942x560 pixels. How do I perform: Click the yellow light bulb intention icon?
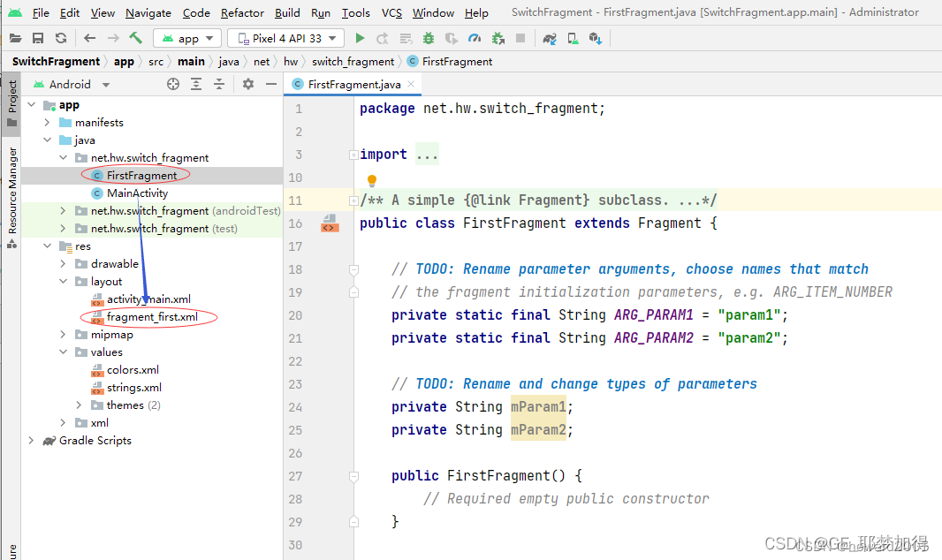372,180
